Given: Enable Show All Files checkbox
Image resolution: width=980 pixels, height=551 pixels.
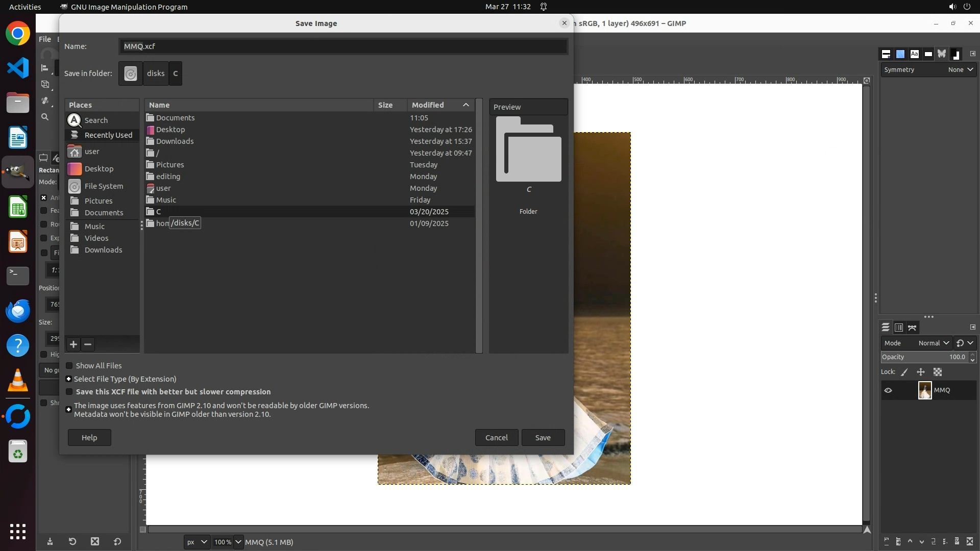Looking at the screenshot, I should tap(69, 366).
